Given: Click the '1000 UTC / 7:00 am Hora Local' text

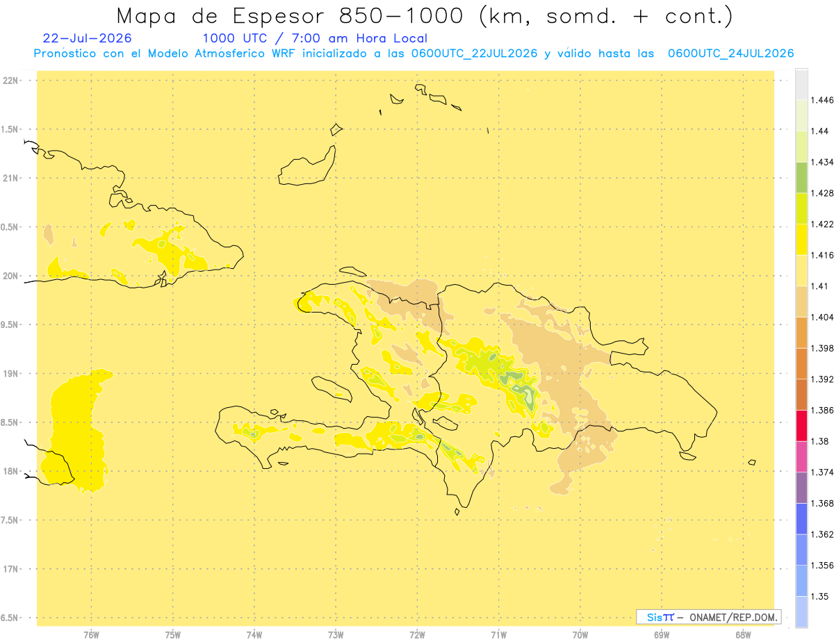Looking at the screenshot, I should coord(315,38).
